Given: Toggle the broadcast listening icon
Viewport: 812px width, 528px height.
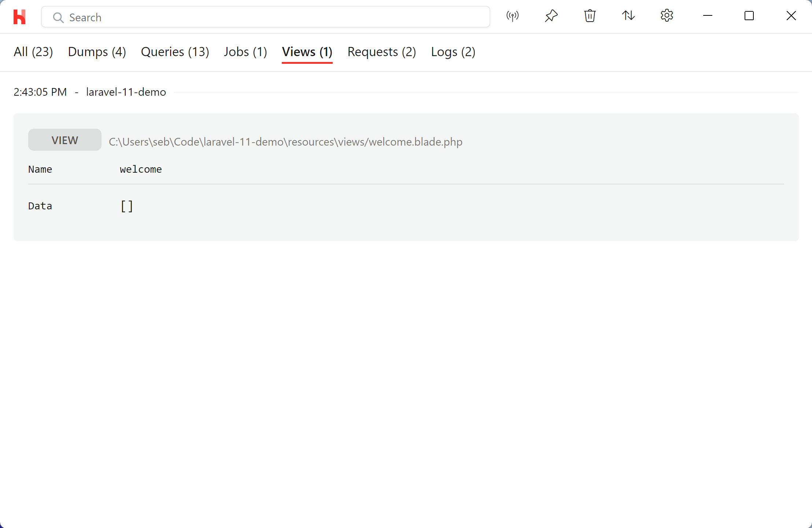Looking at the screenshot, I should [x=512, y=16].
